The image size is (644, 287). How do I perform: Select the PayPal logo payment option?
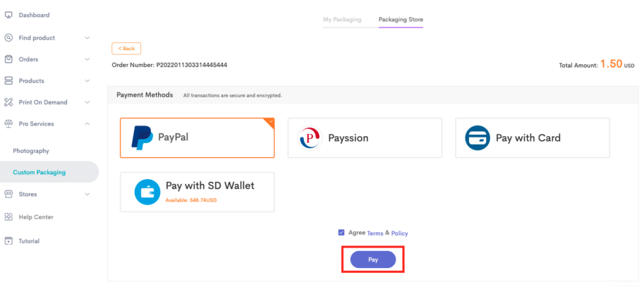[142, 138]
